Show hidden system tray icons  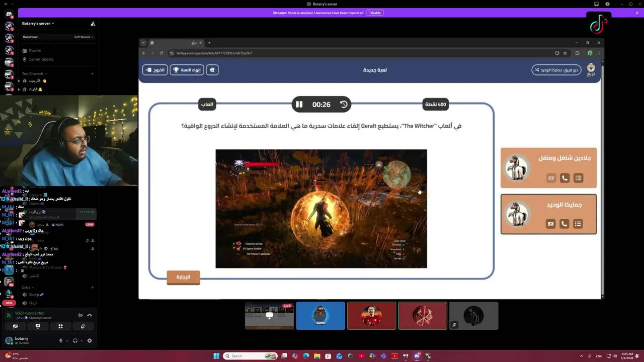pyautogui.click(x=582, y=356)
